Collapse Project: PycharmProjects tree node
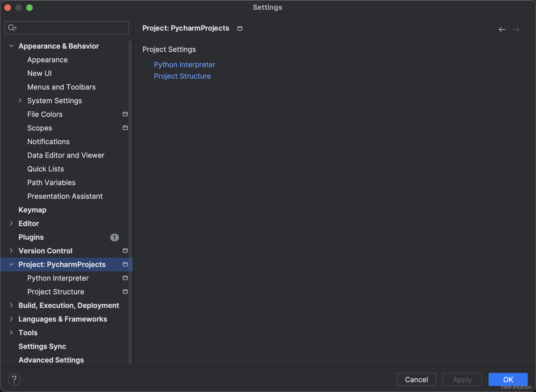 click(x=11, y=264)
